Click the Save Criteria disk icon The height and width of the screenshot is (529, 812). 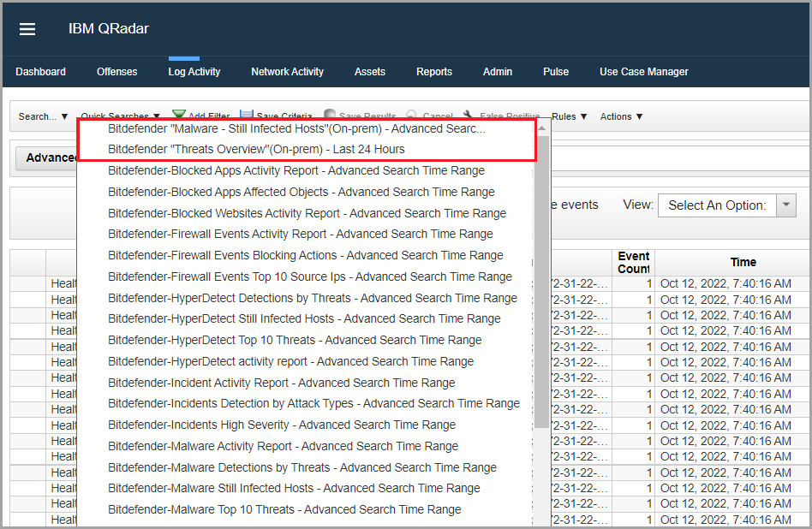(247, 116)
